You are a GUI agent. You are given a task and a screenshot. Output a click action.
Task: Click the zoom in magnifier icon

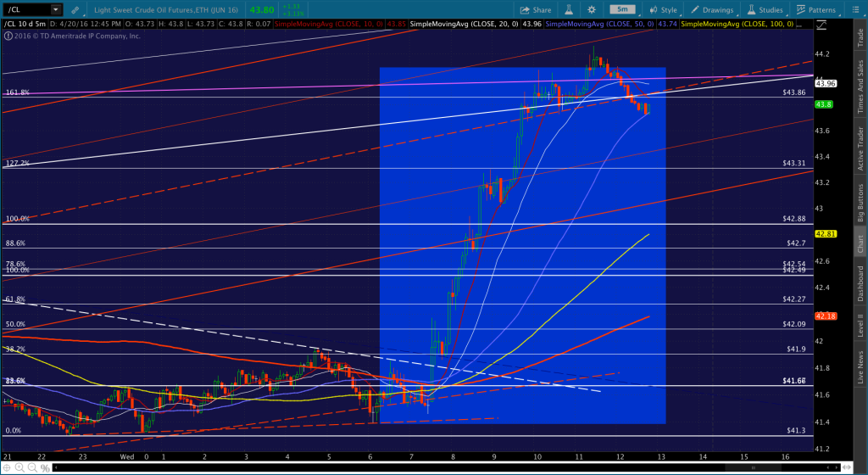pyautogui.click(x=21, y=468)
